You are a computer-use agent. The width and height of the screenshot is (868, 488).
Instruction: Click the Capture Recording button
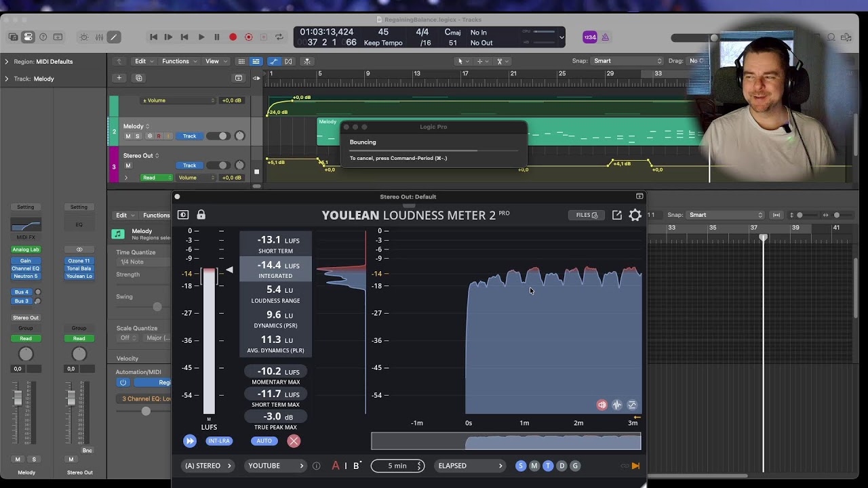tap(248, 37)
